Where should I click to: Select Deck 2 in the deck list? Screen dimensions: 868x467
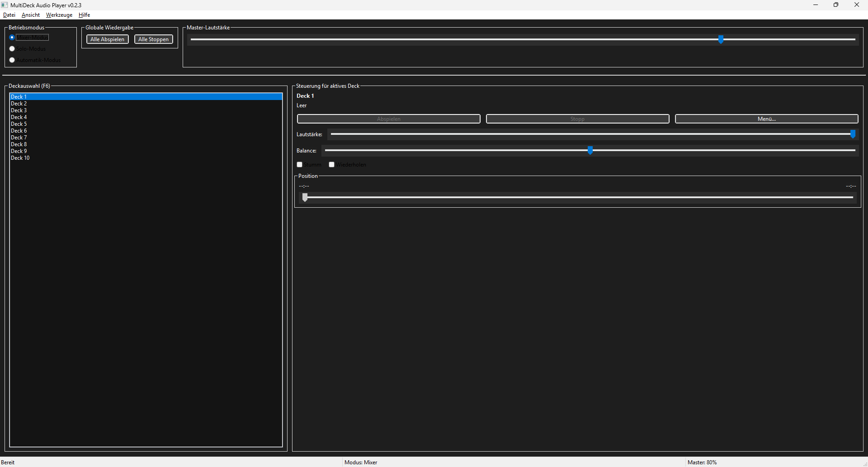(19, 104)
